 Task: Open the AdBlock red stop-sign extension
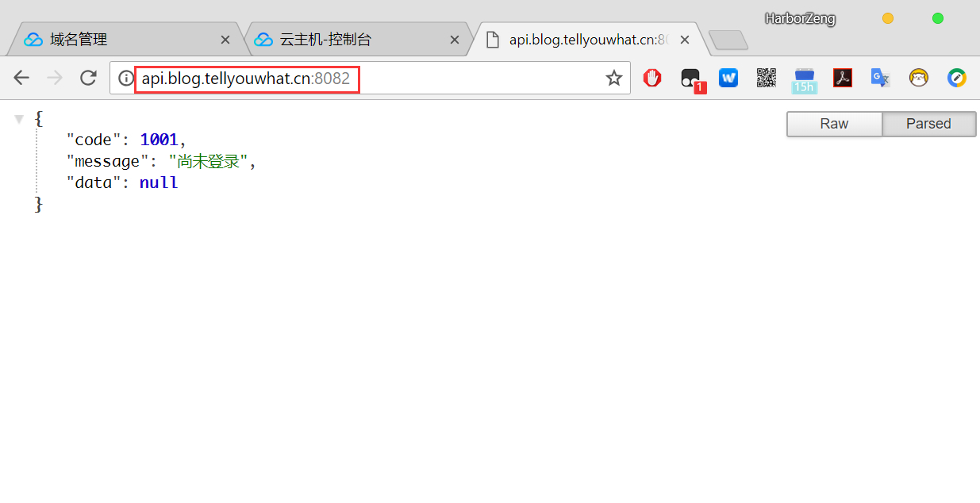click(652, 78)
